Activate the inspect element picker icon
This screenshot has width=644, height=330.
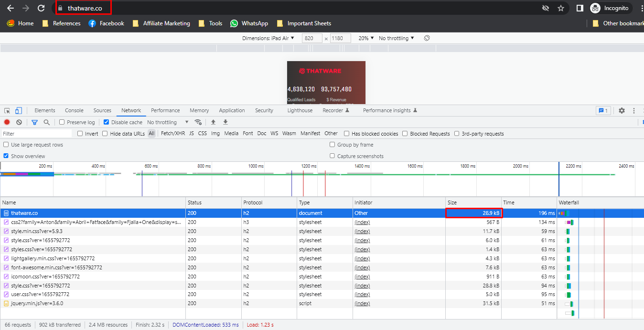[7, 110]
